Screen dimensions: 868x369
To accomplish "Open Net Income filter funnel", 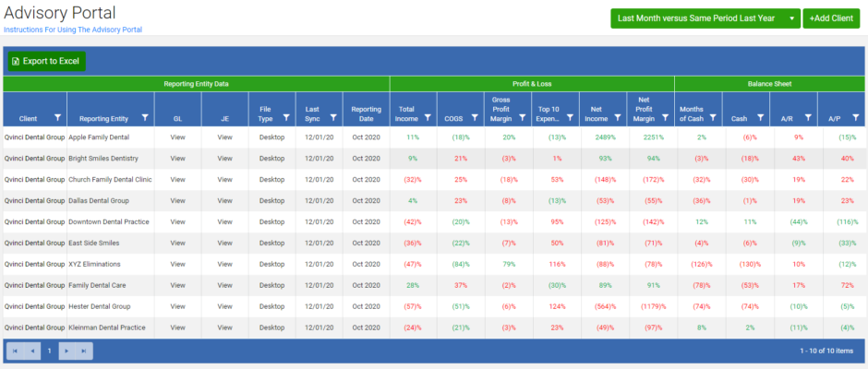I will pyautogui.click(x=615, y=118).
